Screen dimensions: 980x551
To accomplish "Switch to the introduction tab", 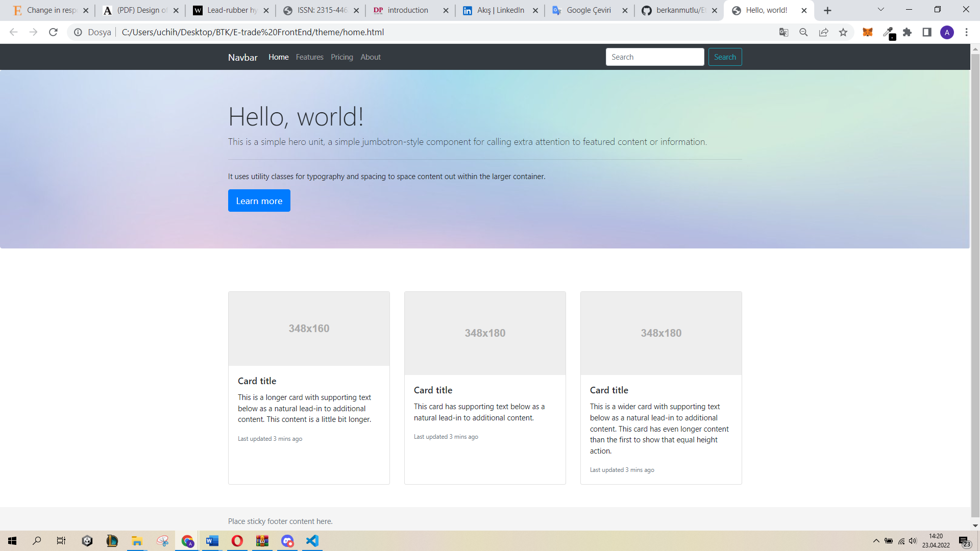I will (x=410, y=10).
